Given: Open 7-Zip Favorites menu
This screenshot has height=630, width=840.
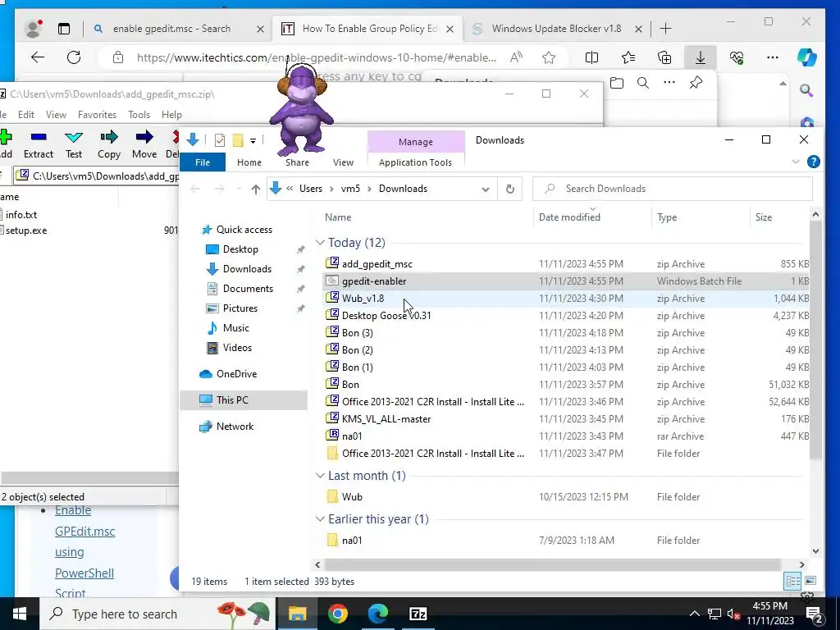Looking at the screenshot, I should (x=97, y=115).
